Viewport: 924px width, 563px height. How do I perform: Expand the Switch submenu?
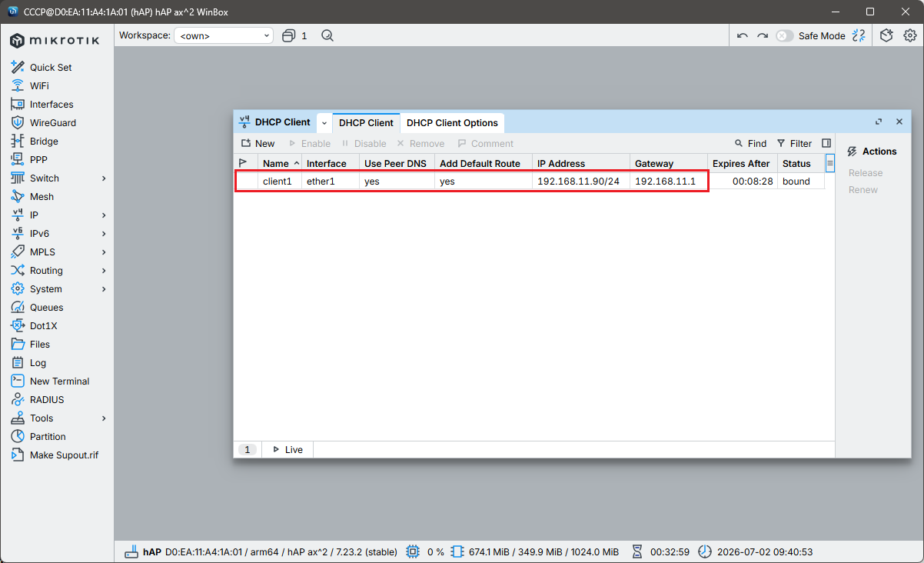(104, 178)
